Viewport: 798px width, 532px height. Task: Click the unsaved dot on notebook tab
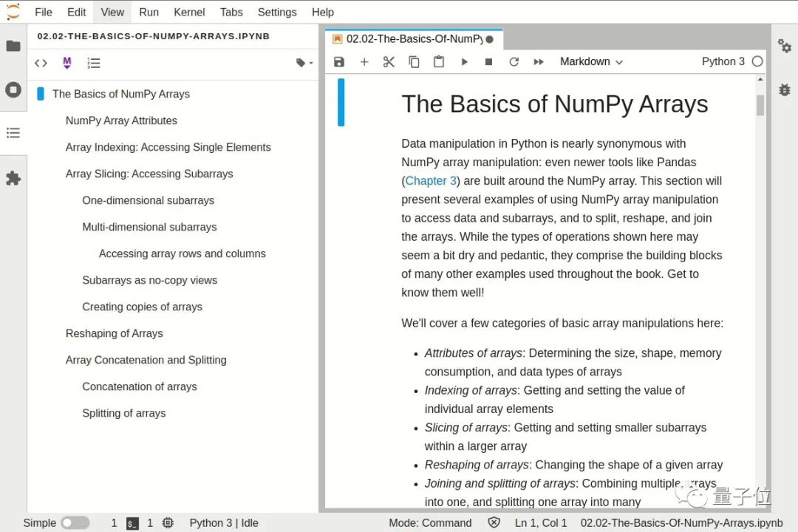(490, 39)
